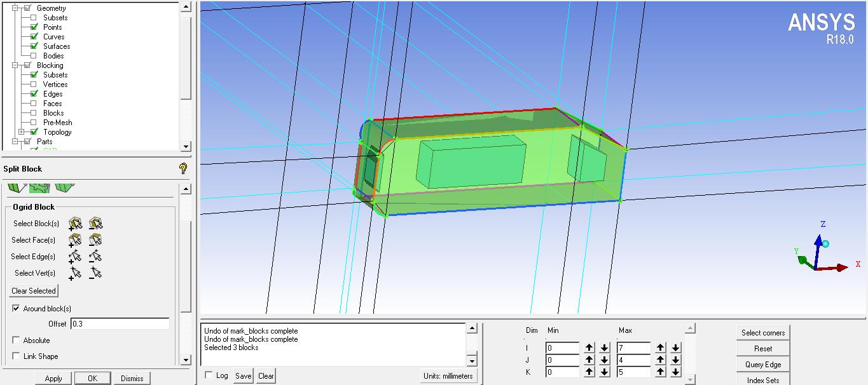Click the Select corners button
The image size is (868, 385).
tap(762, 332)
